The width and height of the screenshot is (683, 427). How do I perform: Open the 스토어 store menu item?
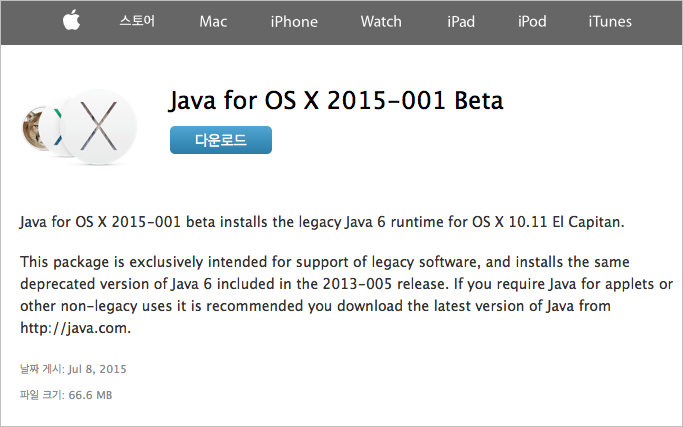point(137,21)
